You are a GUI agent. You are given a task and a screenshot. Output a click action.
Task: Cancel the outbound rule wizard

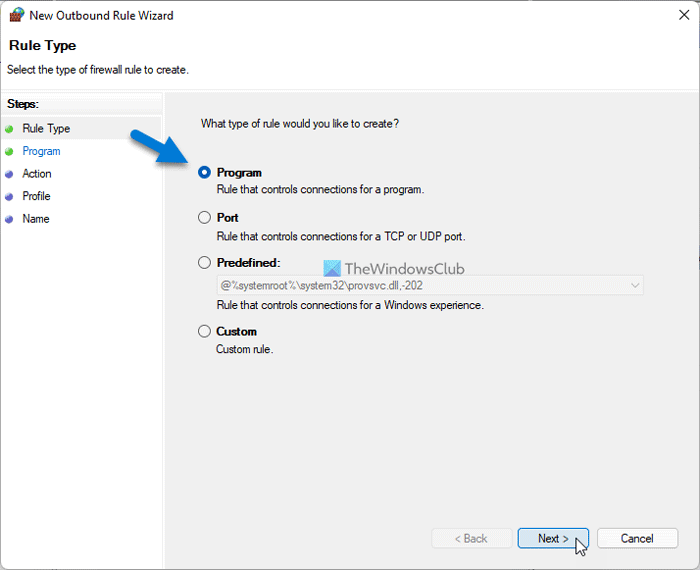(x=637, y=538)
